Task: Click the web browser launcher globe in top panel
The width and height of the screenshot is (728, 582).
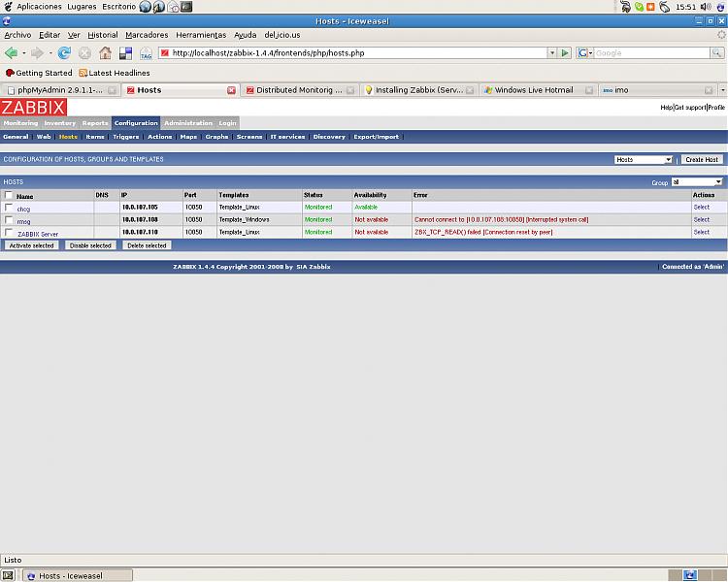Action: tap(146, 7)
